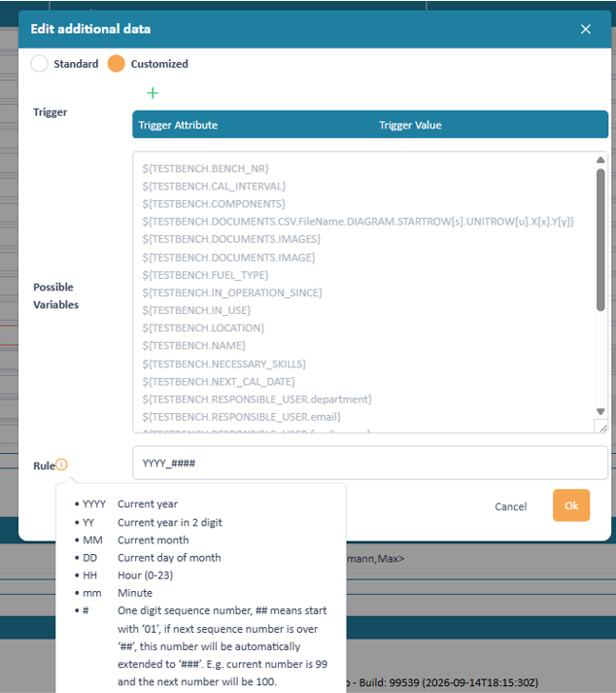616x693 pixels.
Task: Select ${TESTBENCH.DOCUMENTS.IMAGES} variable
Action: point(231,239)
